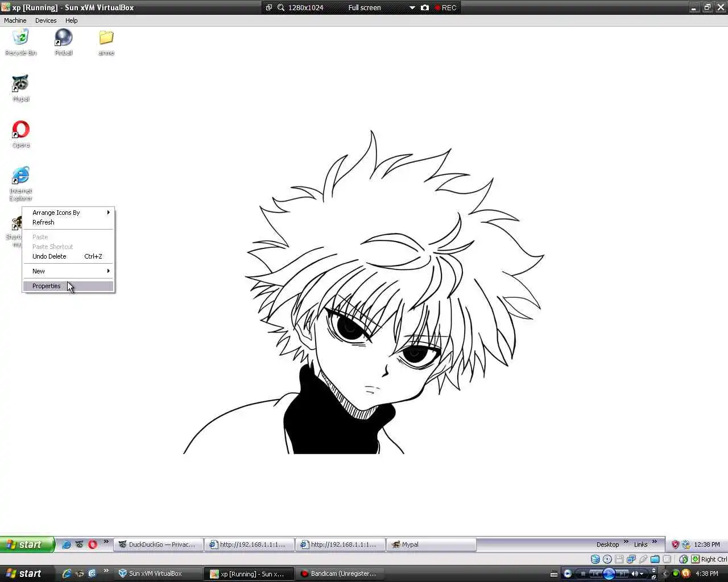
Task: Stop playback in the media player toolbar
Action: coord(583,573)
